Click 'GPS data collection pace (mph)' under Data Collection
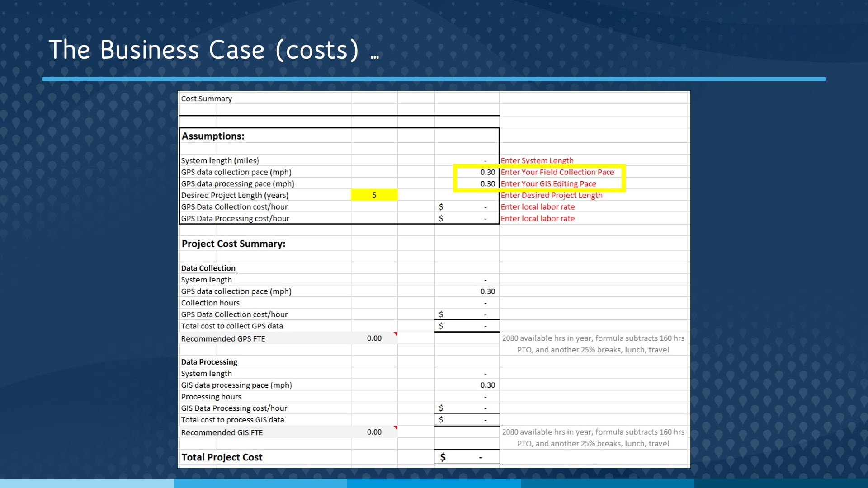868x488 pixels. [236, 291]
